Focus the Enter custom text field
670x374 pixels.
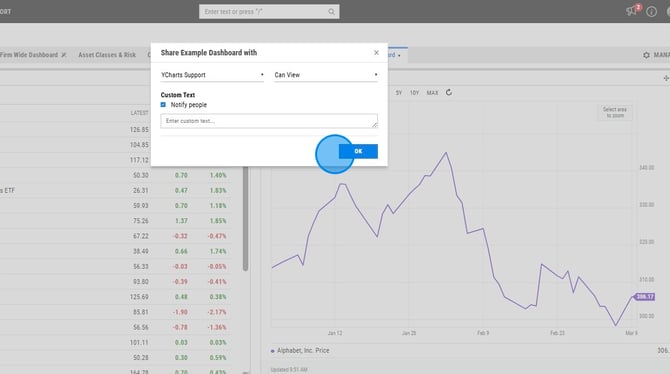pyautogui.click(x=269, y=121)
